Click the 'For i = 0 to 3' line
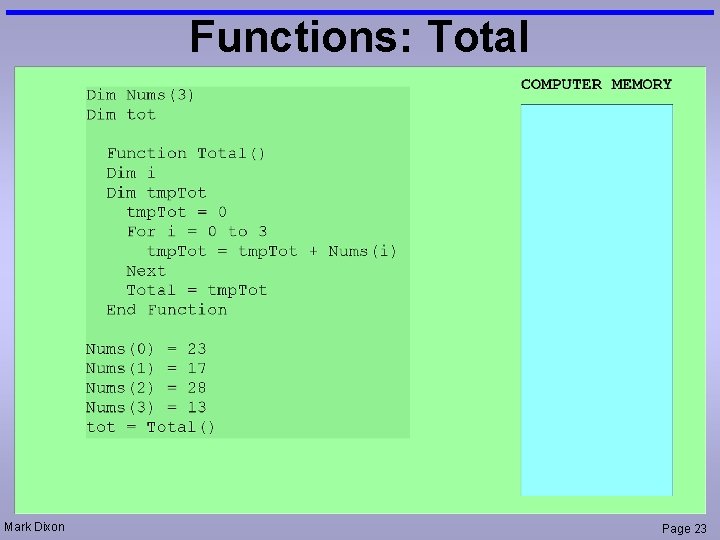720x540 pixels. point(197,231)
